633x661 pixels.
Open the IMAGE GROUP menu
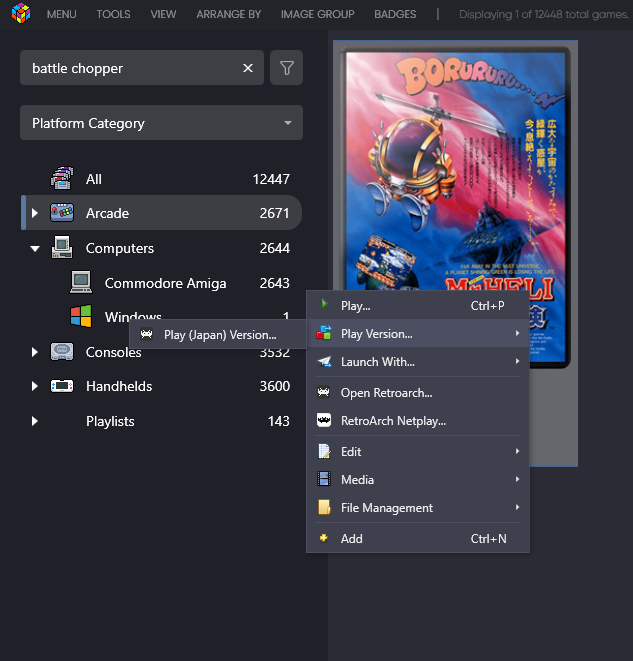317,14
